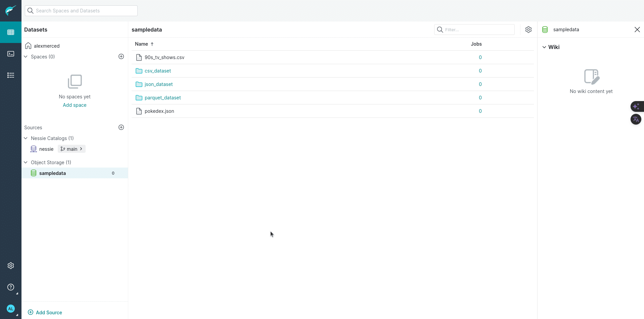
Task: Open the SQL Runner terminal icon
Action: coord(11,54)
